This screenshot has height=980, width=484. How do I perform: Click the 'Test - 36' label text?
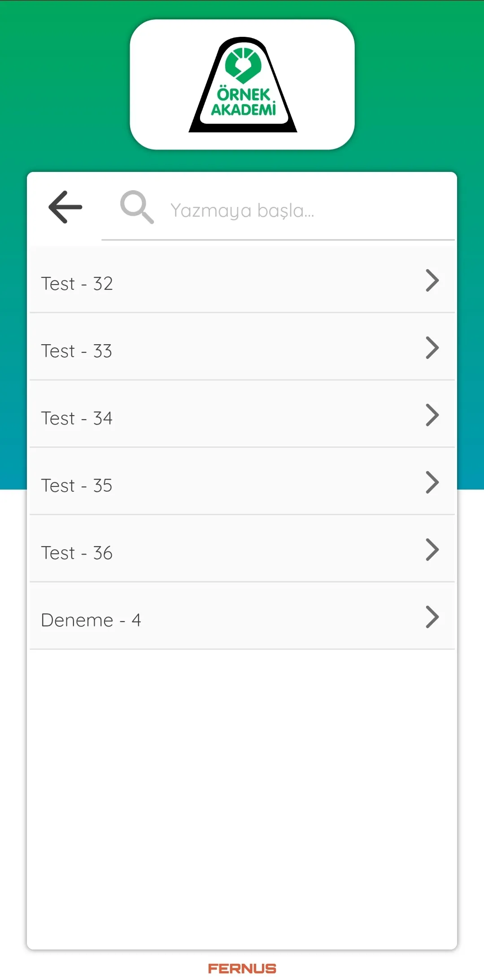click(77, 553)
